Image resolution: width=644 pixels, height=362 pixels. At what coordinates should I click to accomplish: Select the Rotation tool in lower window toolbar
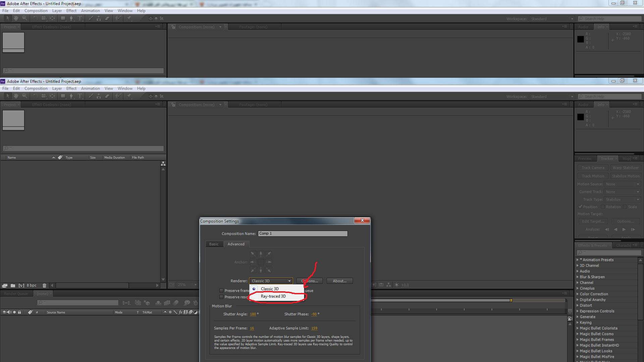(x=36, y=96)
